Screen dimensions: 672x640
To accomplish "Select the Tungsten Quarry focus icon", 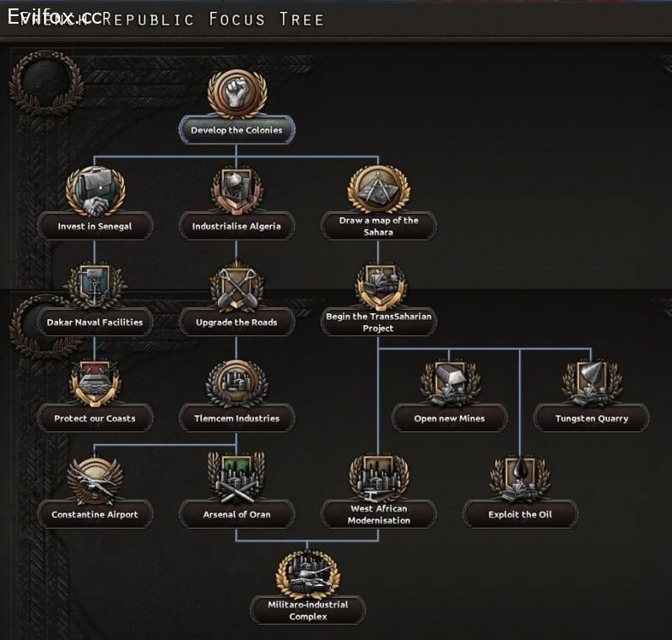I will tap(591, 382).
